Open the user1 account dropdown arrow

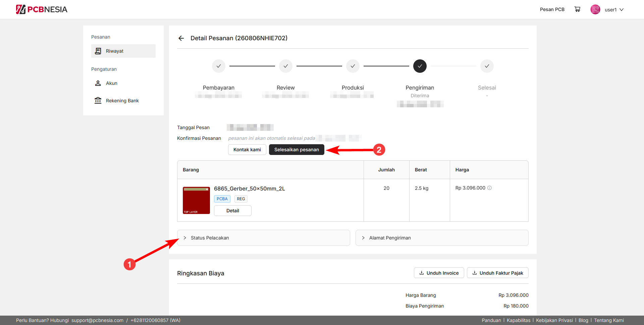(622, 10)
